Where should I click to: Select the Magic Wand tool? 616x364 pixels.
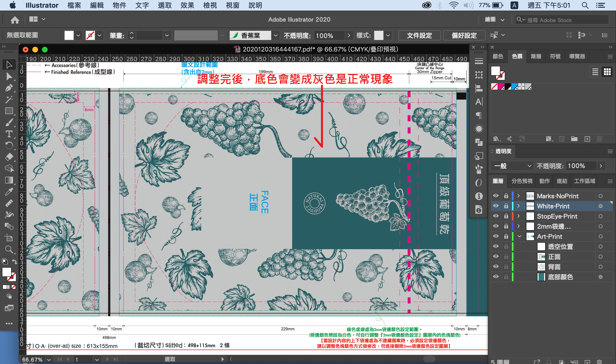tap(9, 99)
